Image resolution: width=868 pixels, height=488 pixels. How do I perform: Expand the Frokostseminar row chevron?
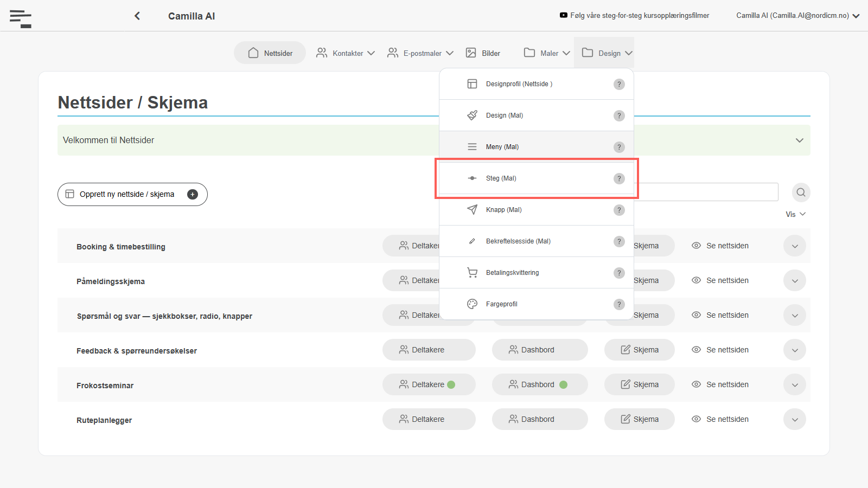click(x=795, y=384)
